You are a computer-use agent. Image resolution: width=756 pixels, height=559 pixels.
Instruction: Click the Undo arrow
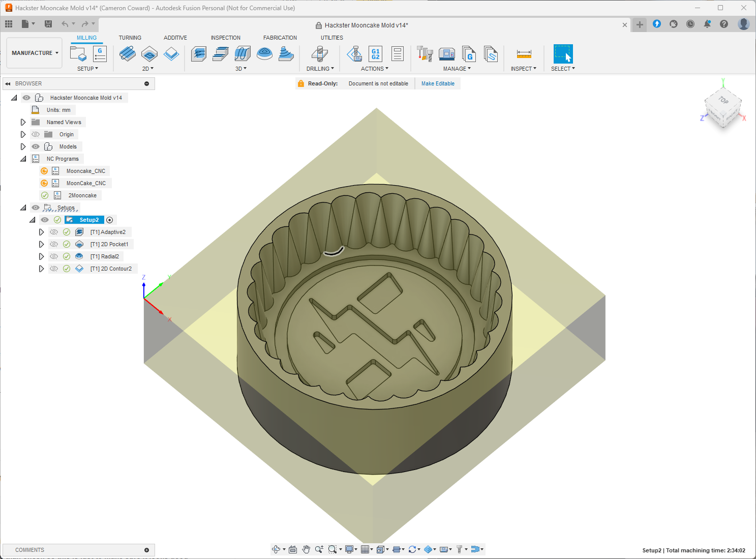click(65, 24)
